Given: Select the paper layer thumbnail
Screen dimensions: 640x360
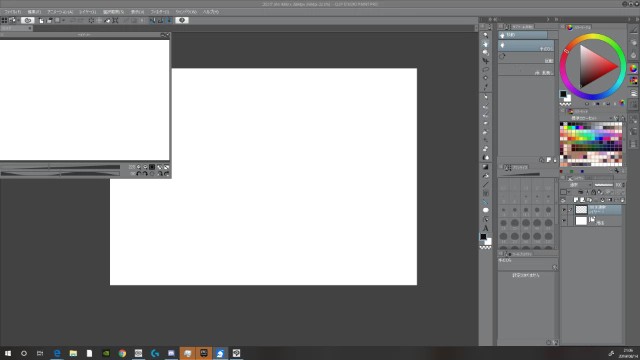Looking at the screenshot, I should pyautogui.click(x=581, y=221).
